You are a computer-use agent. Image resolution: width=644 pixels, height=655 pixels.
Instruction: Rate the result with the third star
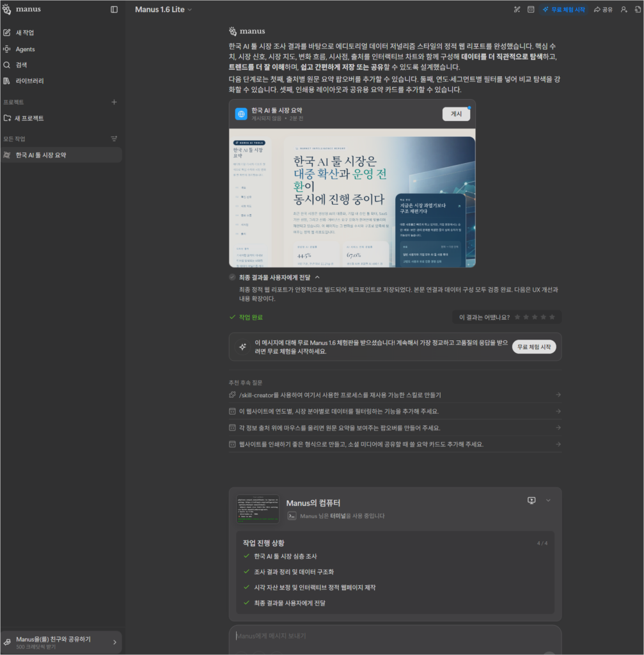pos(535,317)
